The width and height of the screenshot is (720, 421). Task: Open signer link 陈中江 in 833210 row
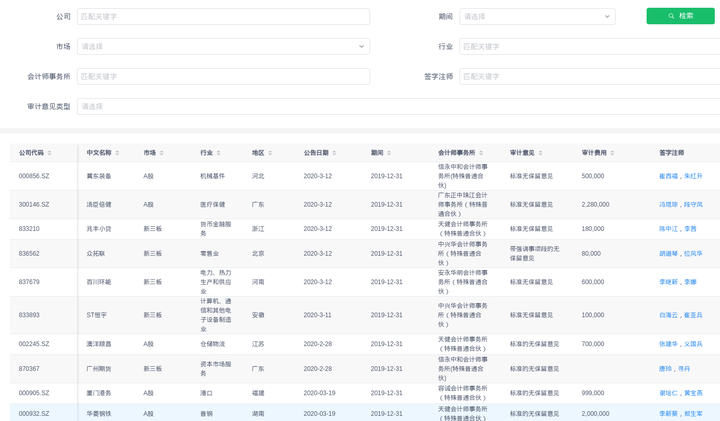(668, 229)
